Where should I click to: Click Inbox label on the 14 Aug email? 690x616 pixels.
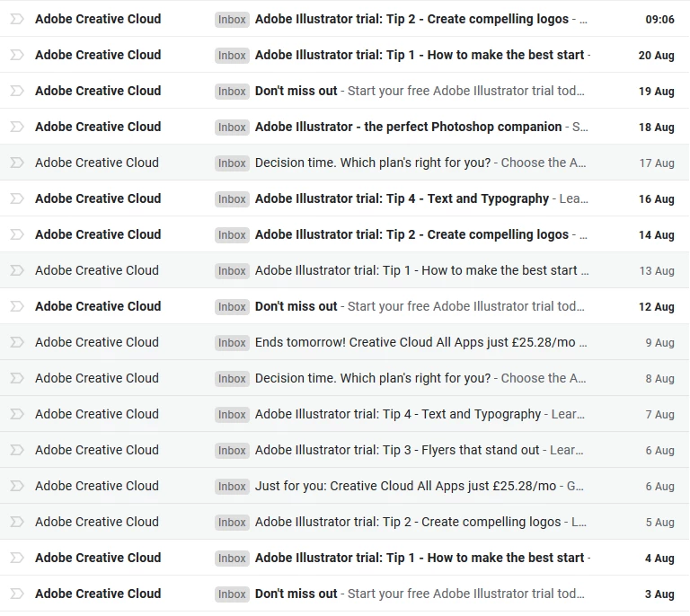pos(232,234)
